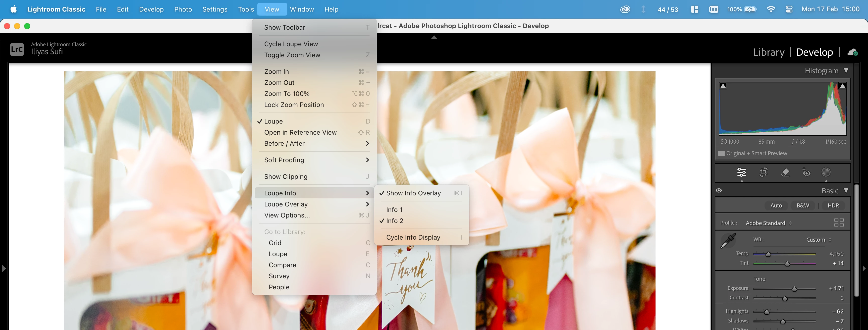The image size is (868, 330).
Task: Open the WB Custom preset dropdown
Action: [x=819, y=240]
